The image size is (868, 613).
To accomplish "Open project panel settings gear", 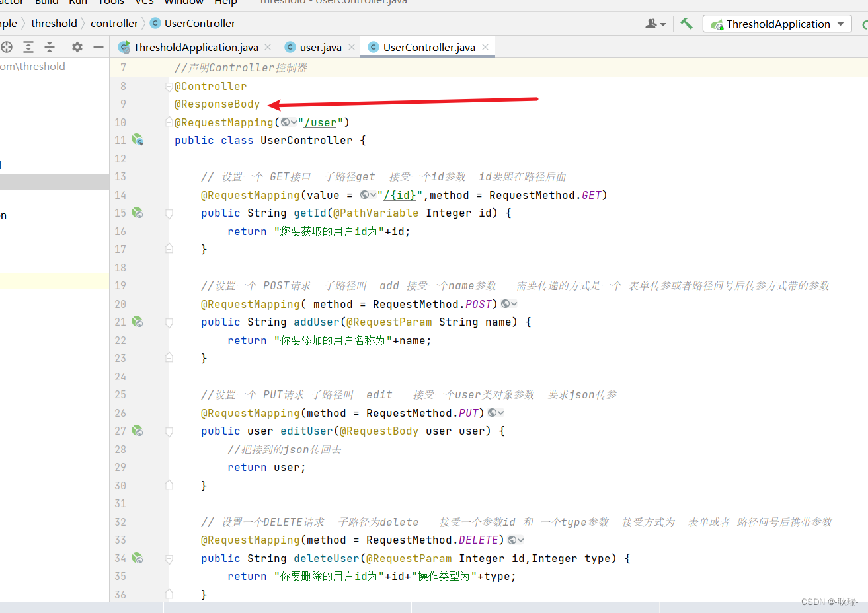I will pyautogui.click(x=77, y=47).
